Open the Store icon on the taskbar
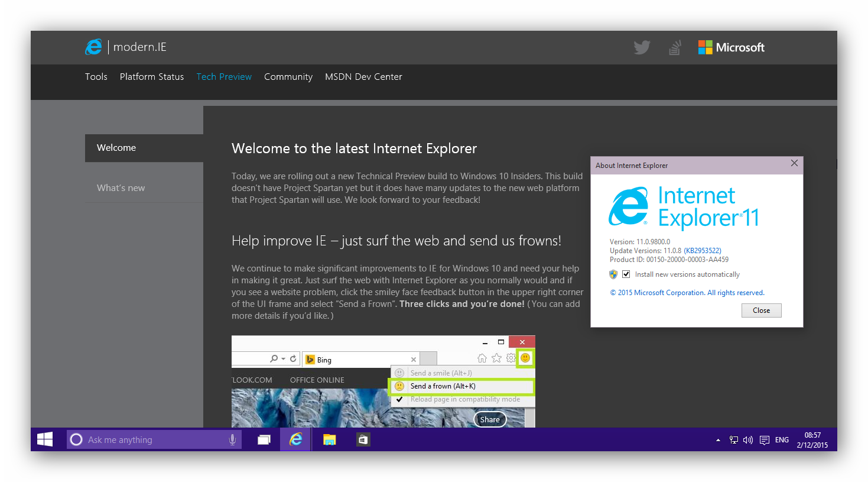Viewport: 868px width, 482px height. (363, 439)
